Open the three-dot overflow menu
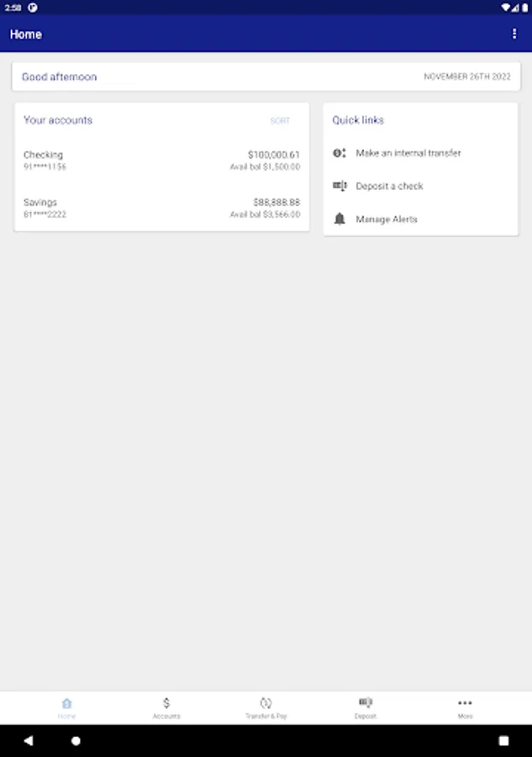This screenshot has width=532, height=757. 514,34
